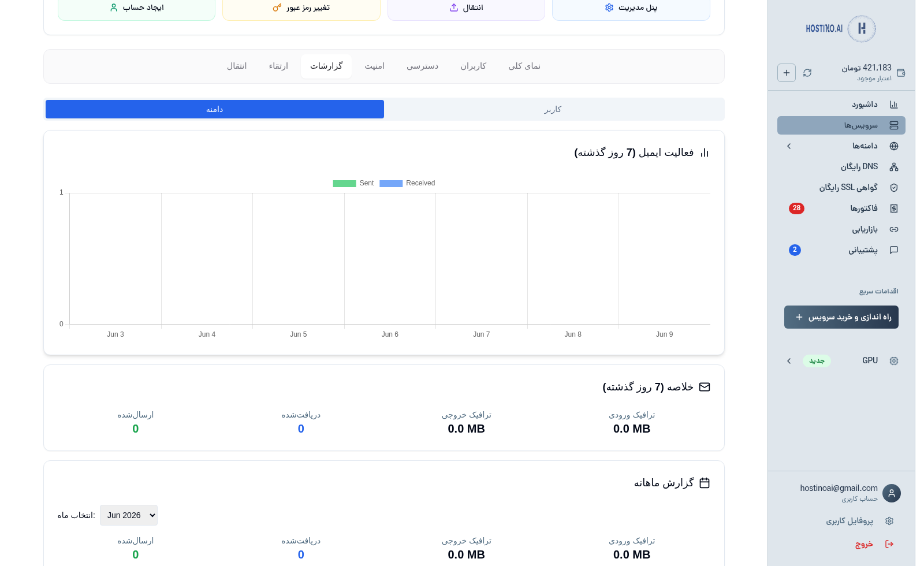
Task: Switch report view to کاربر
Action: pyautogui.click(x=553, y=109)
